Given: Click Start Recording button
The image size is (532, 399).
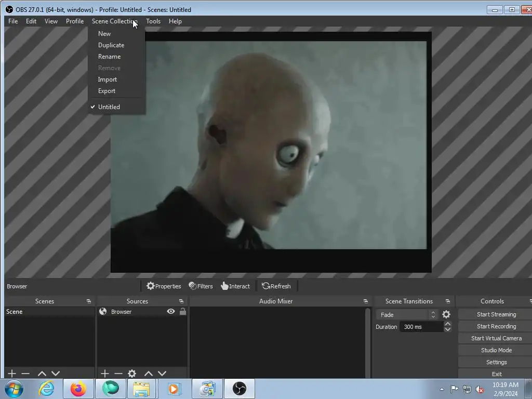Looking at the screenshot, I should click(496, 326).
